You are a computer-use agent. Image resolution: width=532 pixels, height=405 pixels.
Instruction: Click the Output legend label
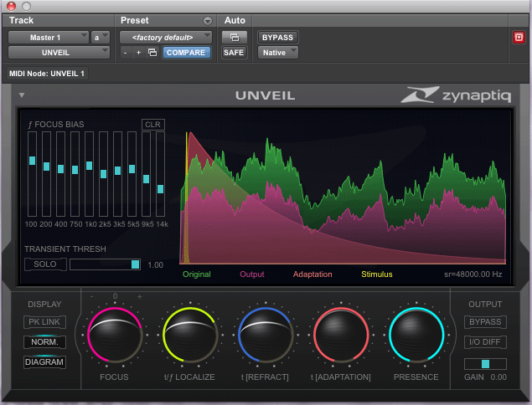(252, 274)
